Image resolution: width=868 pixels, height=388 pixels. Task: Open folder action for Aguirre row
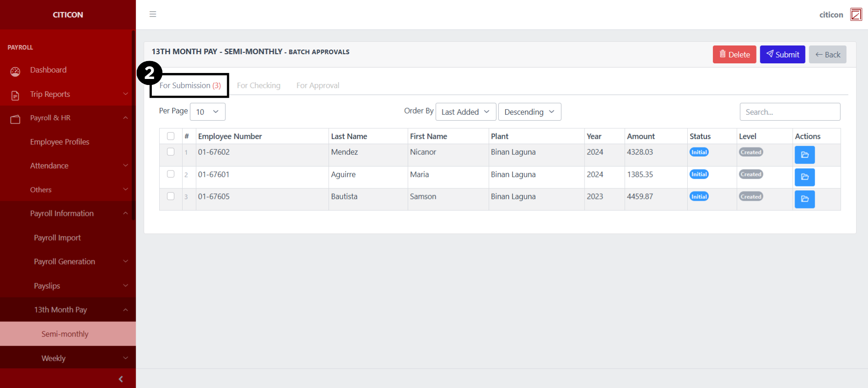point(804,177)
